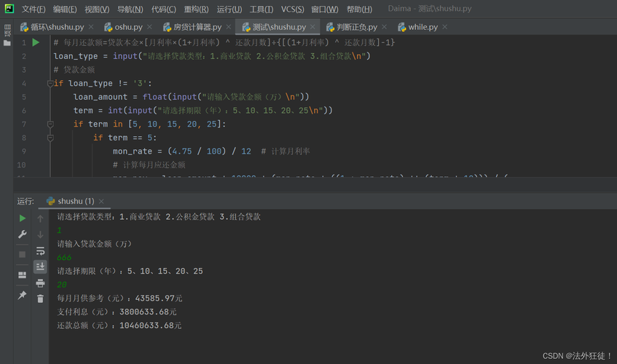Click the 运行: panel label
The width and height of the screenshot is (617, 364).
click(x=25, y=201)
